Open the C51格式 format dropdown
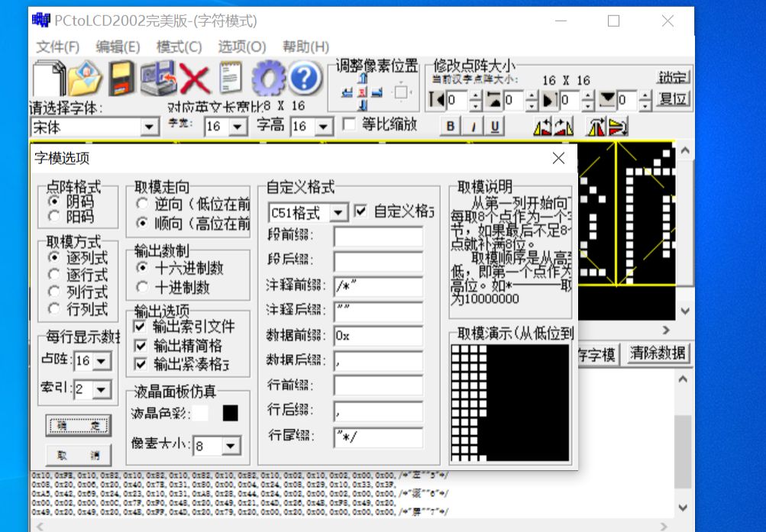This screenshot has height=532, width=766. coord(338,213)
